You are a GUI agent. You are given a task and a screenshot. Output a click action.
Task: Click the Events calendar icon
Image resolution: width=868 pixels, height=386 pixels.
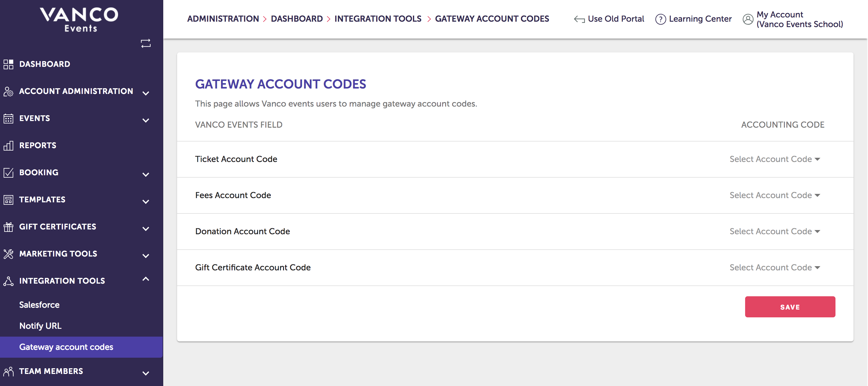click(8, 118)
